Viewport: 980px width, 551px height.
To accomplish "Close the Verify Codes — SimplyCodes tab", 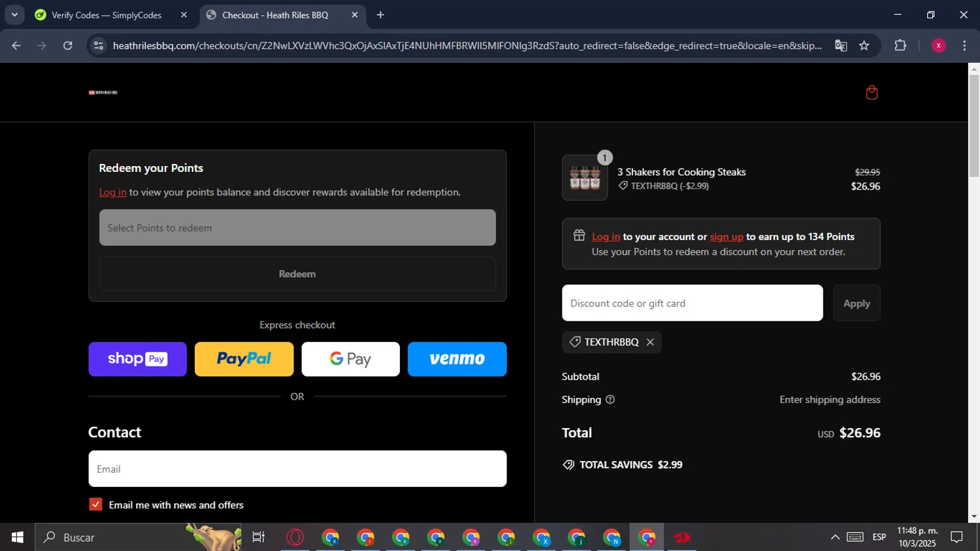I will coord(184,15).
